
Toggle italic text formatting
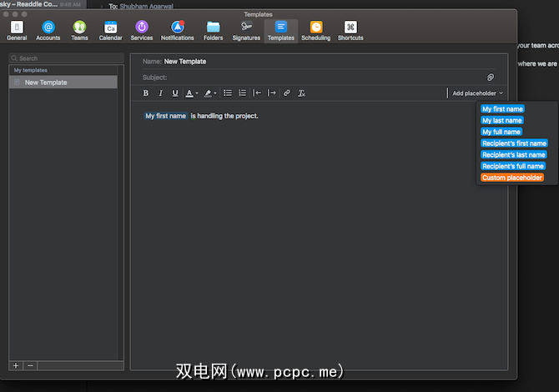click(x=160, y=93)
